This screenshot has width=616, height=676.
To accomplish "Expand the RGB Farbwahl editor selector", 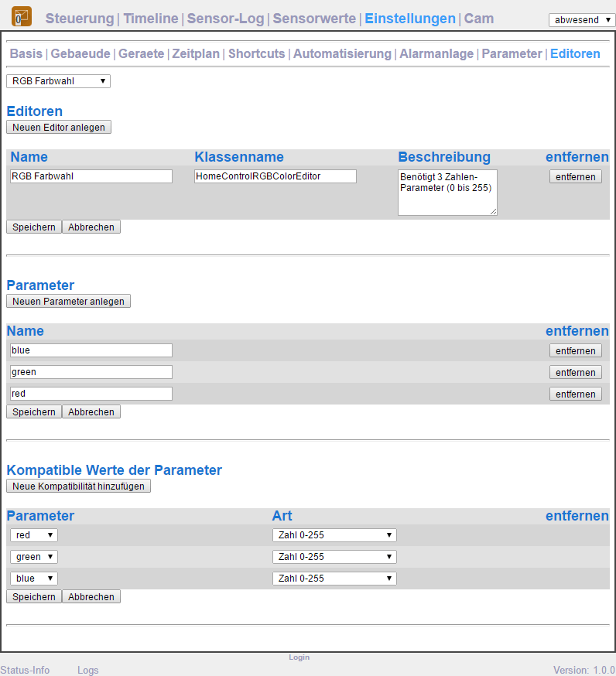I will pos(58,81).
